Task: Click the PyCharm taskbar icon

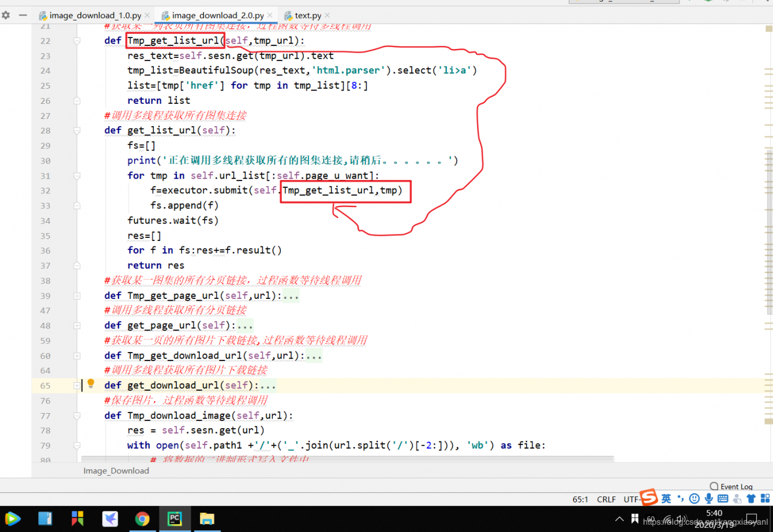Action: tap(175, 519)
